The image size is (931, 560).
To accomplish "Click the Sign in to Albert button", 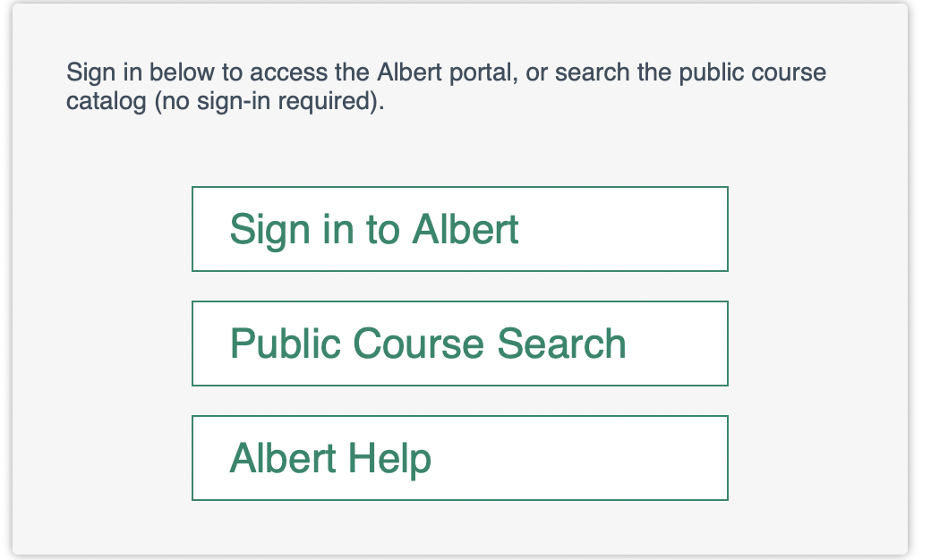I will pyautogui.click(x=459, y=229).
